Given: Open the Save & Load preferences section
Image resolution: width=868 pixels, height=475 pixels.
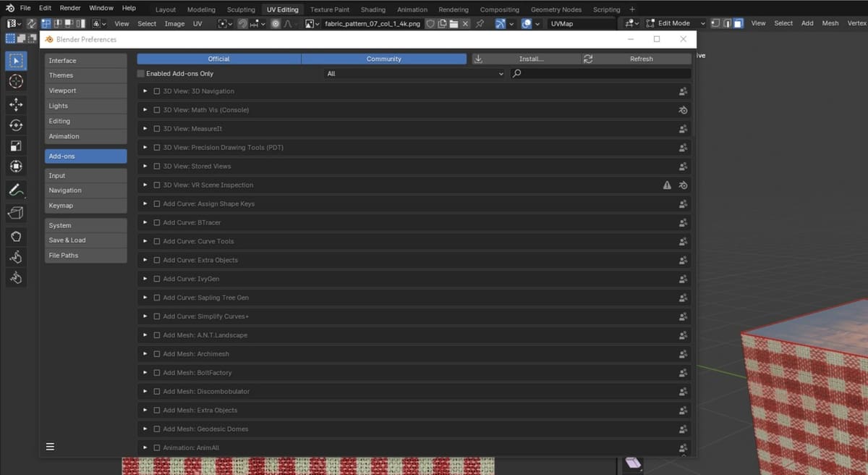Looking at the screenshot, I should point(85,240).
